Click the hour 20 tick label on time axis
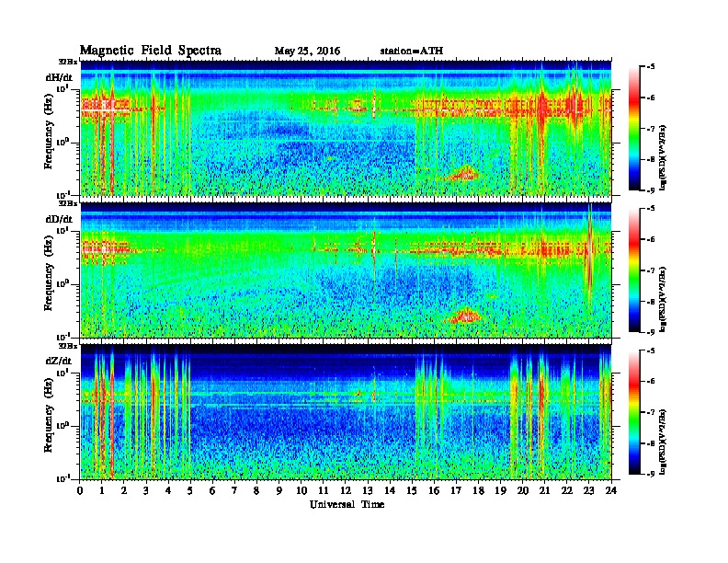This screenshot has width=728, height=563. pyautogui.click(x=523, y=490)
